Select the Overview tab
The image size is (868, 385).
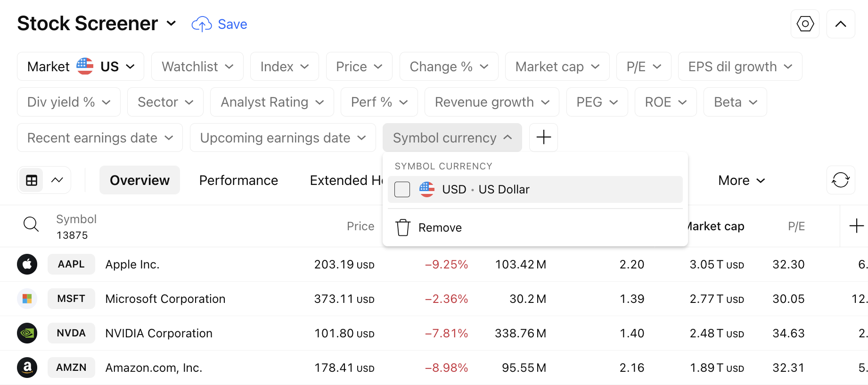139,180
